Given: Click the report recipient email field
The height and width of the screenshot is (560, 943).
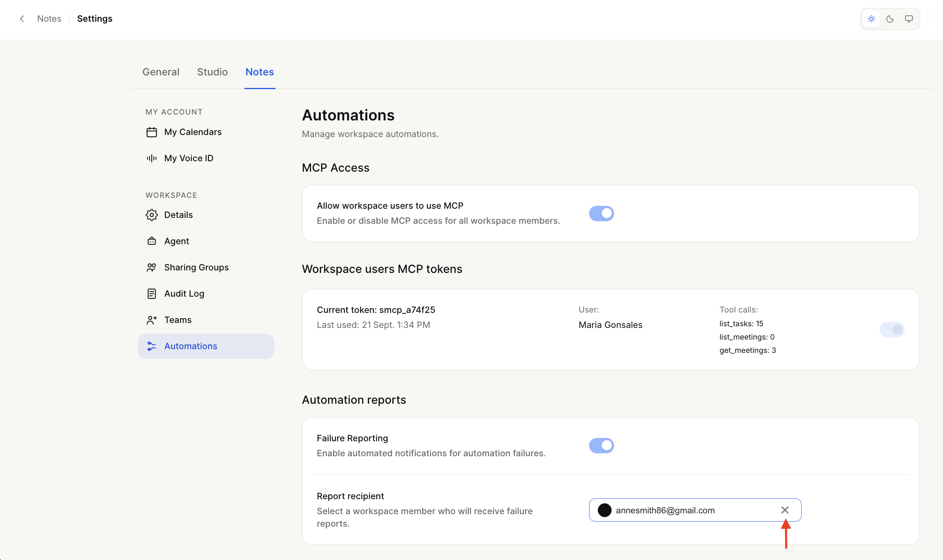Looking at the screenshot, I should (695, 510).
